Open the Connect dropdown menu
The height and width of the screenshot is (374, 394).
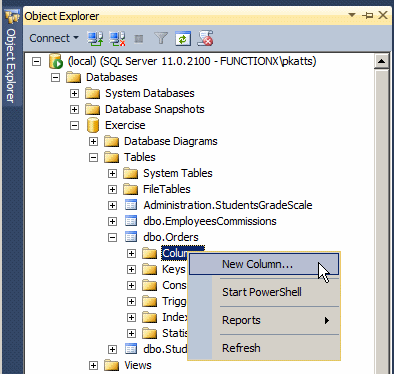coord(54,38)
